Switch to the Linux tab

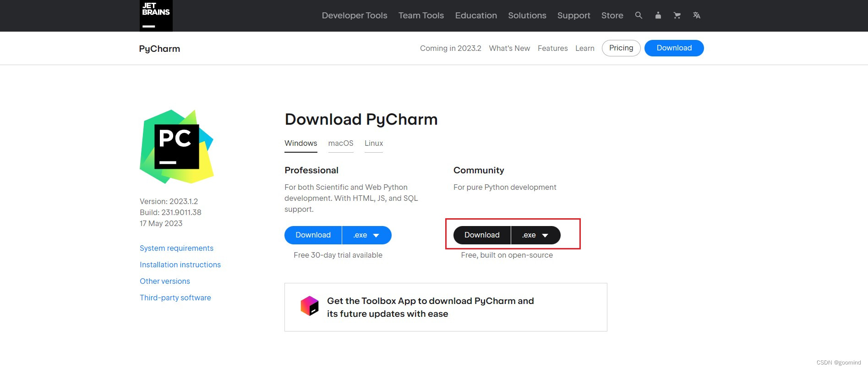(x=374, y=144)
